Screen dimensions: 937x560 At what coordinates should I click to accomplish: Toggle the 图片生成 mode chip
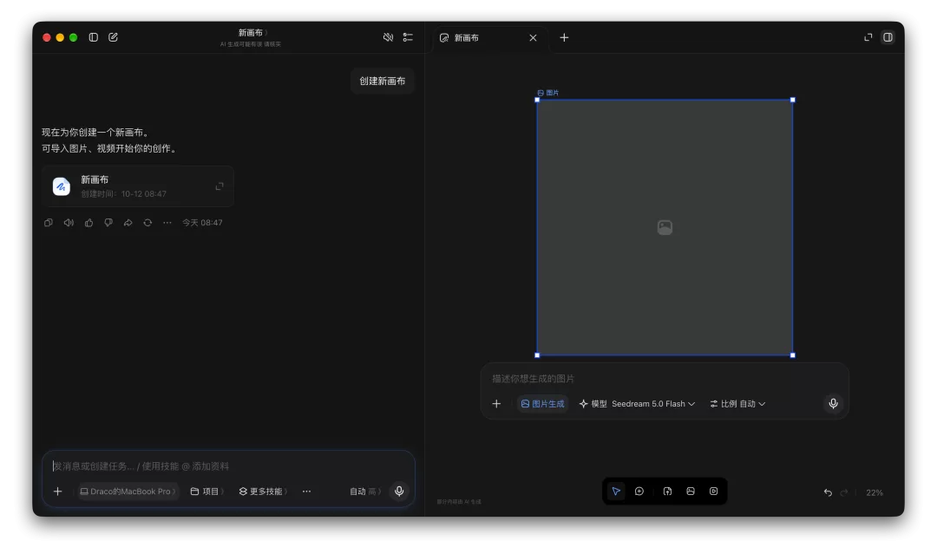point(542,404)
